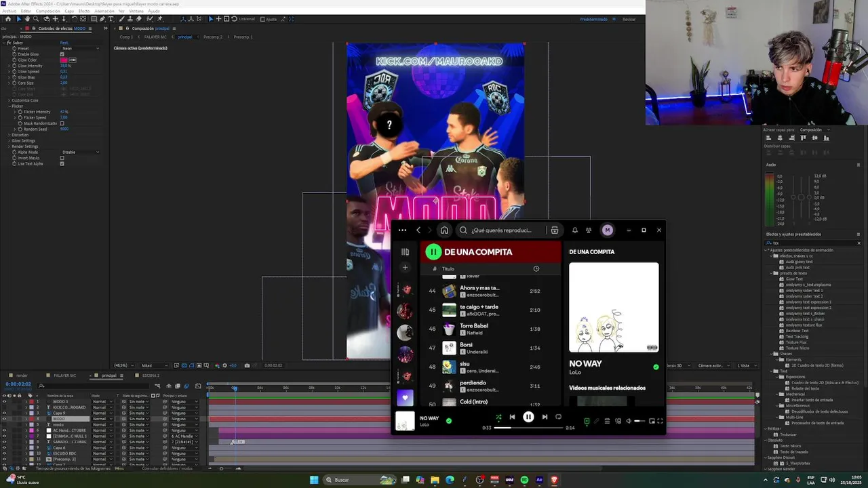Select the Rectangle shape tool in toolbar
Screen dimensions: 868x488
[94, 19]
